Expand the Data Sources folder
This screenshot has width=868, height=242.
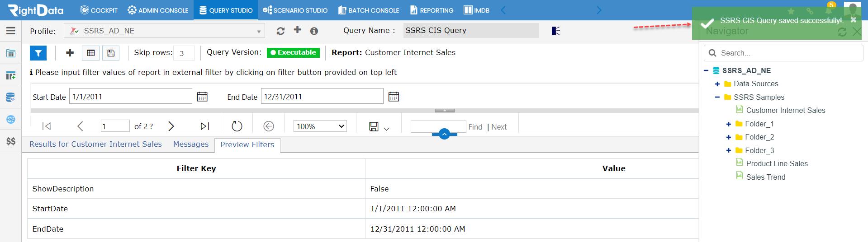tap(717, 84)
